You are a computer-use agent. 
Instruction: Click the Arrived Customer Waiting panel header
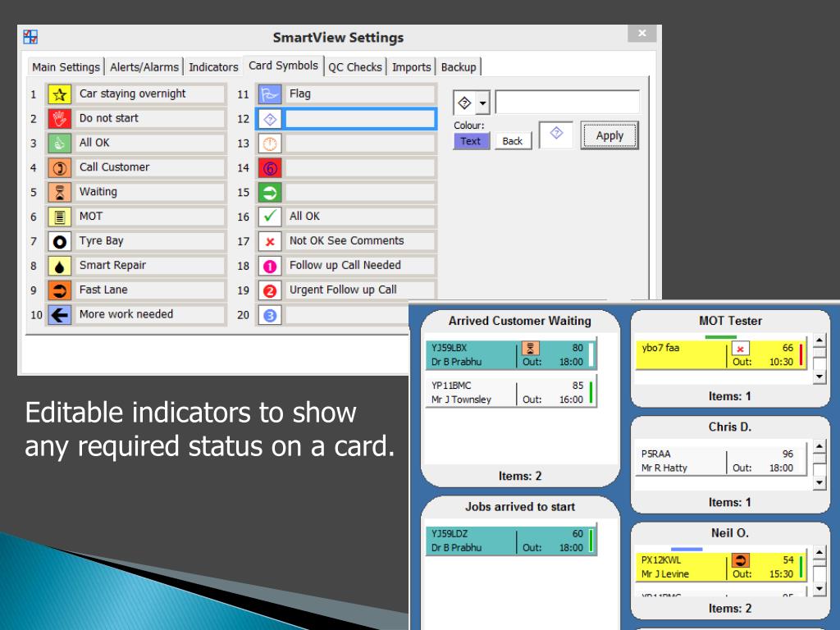click(x=520, y=321)
